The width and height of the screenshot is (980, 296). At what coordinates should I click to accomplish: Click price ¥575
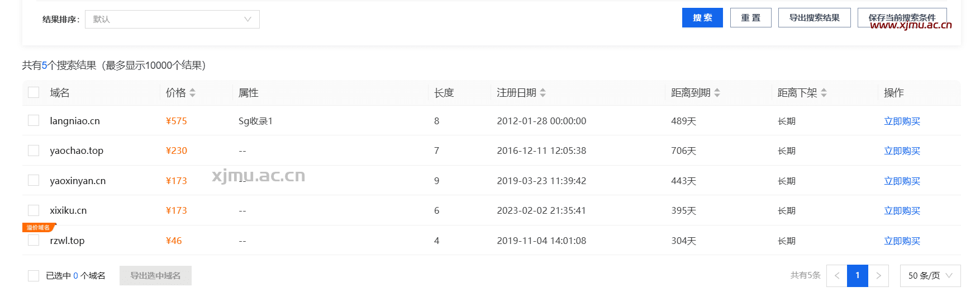click(x=177, y=121)
